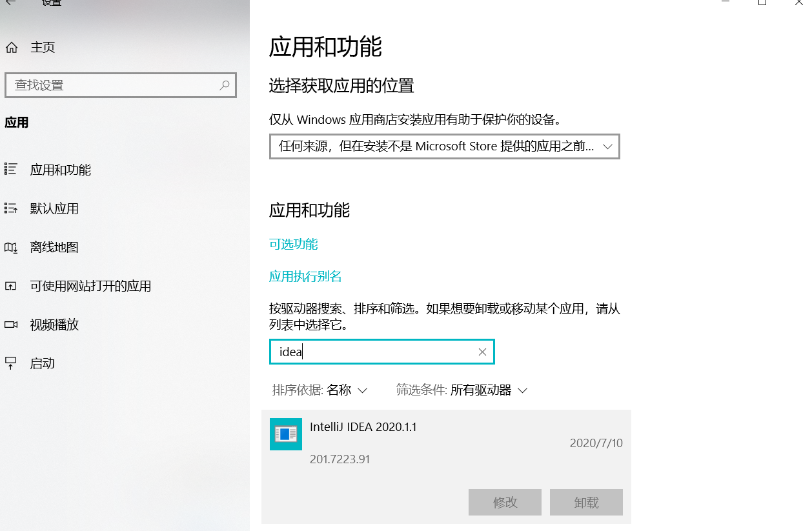The width and height of the screenshot is (812, 531).
Task: Open 视频播放 settings page
Action: click(54, 325)
